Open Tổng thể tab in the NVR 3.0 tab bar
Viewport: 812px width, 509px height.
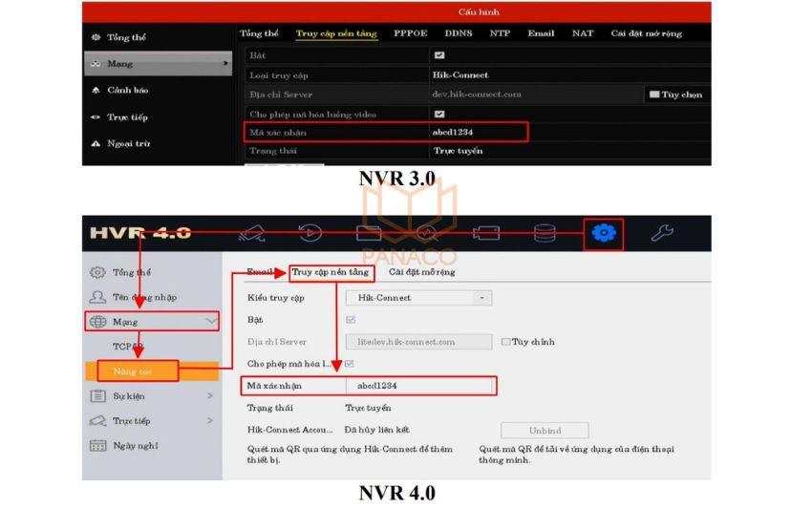[259, 33]
